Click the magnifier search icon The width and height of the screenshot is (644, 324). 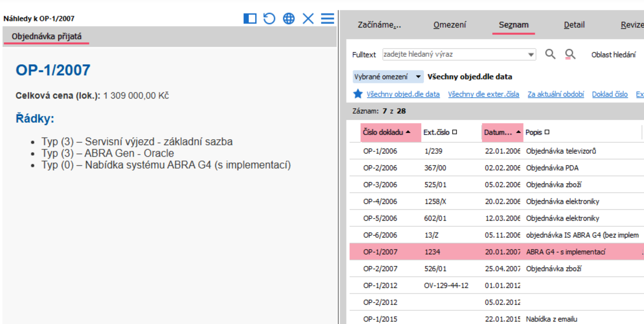pyautogui.click(x=550, y=54)
